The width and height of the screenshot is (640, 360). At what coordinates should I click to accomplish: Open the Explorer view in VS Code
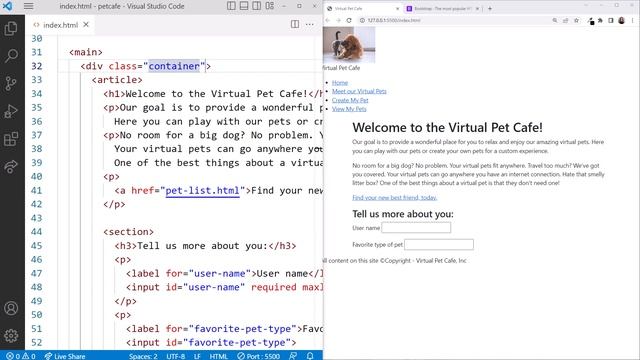click(11, 29)
